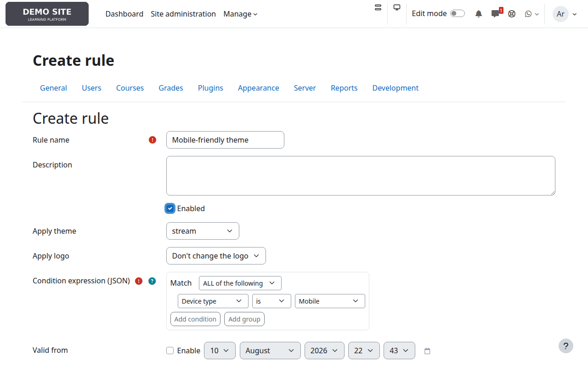
Task: Expand the user menu chevron
Action: click(x=575, y=14)
